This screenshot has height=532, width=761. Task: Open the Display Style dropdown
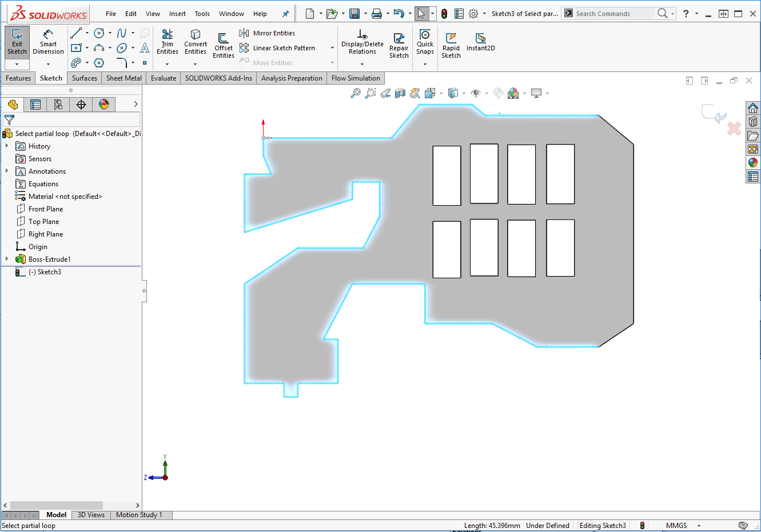(463, 93)
